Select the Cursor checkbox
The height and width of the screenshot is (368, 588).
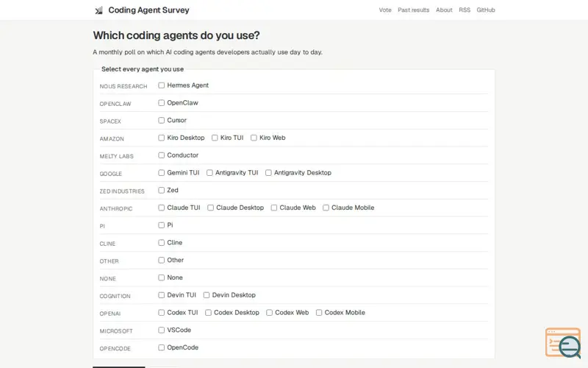point(161,120)
